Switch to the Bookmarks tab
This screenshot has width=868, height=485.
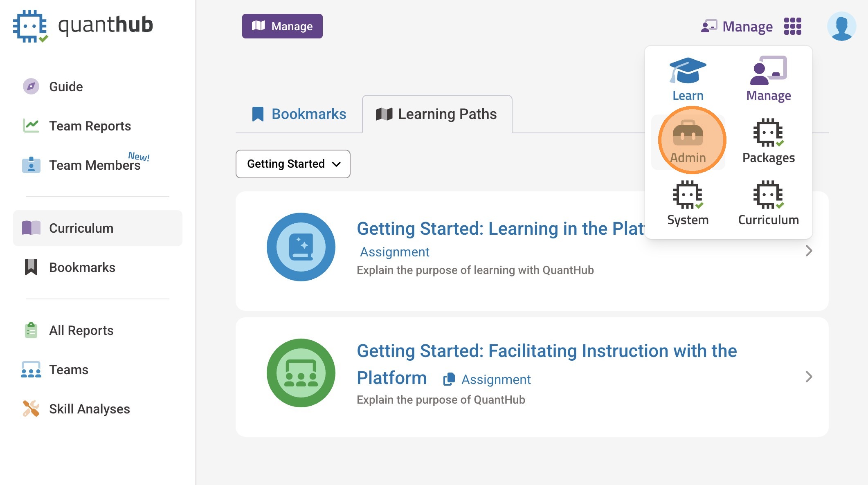[x=299, y=114]
